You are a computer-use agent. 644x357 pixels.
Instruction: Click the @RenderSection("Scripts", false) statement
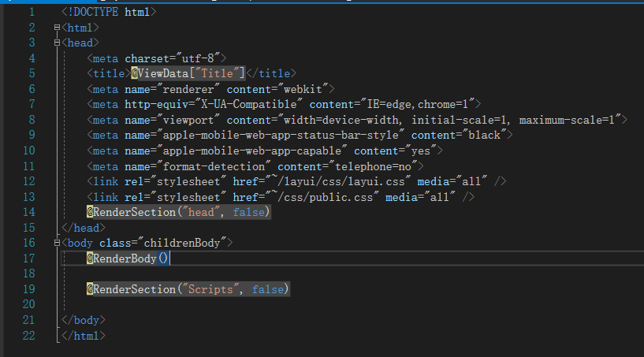pyautogui.click(x=188, y=289)
